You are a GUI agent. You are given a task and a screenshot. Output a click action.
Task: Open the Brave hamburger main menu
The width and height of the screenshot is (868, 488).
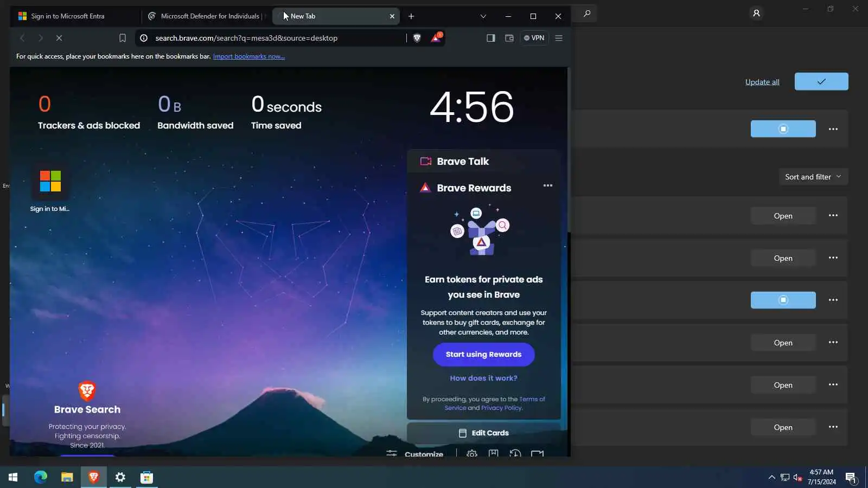[x=559, y=38]
